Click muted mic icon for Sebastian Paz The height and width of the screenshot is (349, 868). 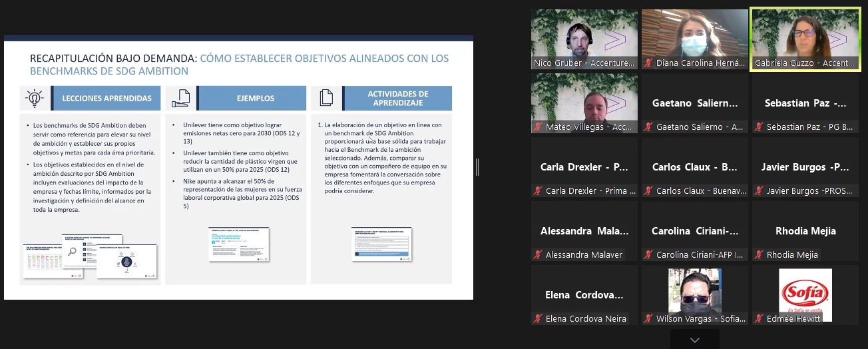coord(759,127)
